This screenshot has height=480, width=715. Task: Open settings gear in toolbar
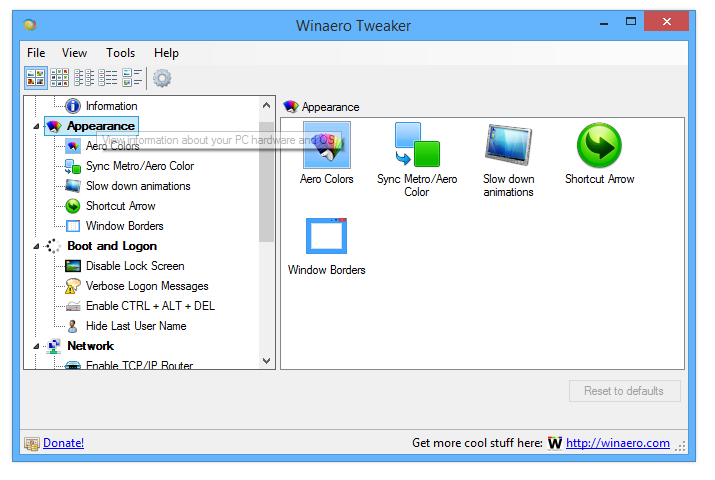point(162,78)
